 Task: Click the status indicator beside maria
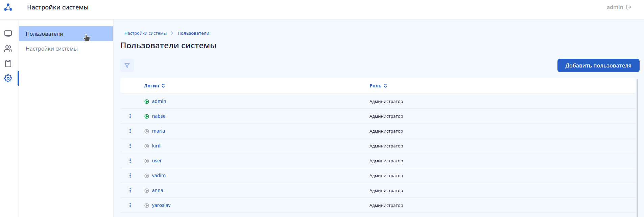pos(147,131)
